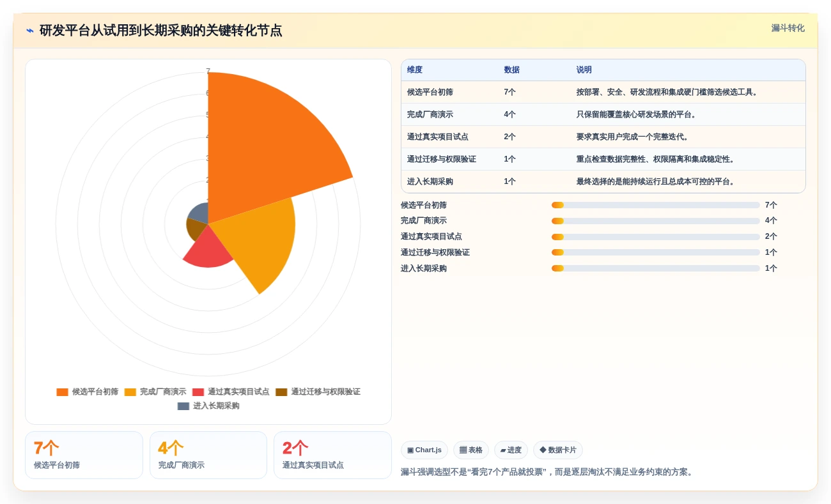Screen dimensions: 831x504
Task: Click the 候选平台初筛 progress bar
Action: pos(656,205)
